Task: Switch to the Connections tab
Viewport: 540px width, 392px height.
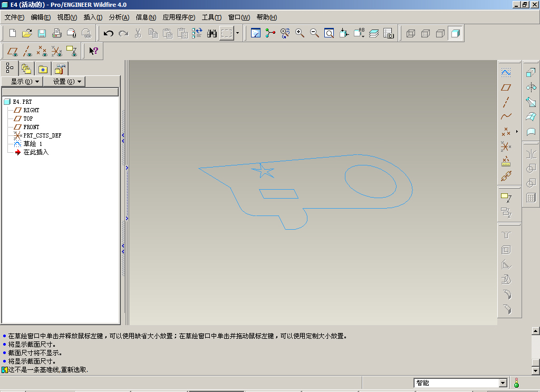Action: click(x=60, y=68)
